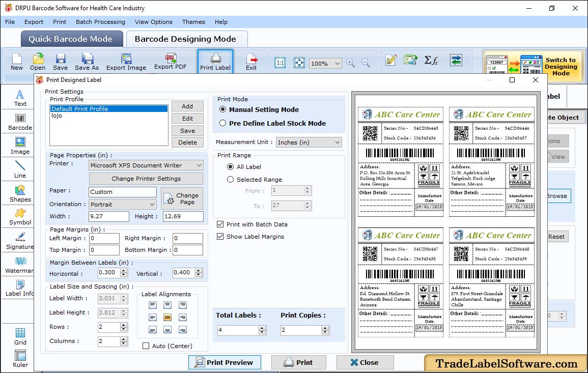This screenshot has height=373, width=588.
Task: Zoom in with the magnifier plus icon
Action: pyautogui.click(x=351, y=63)
